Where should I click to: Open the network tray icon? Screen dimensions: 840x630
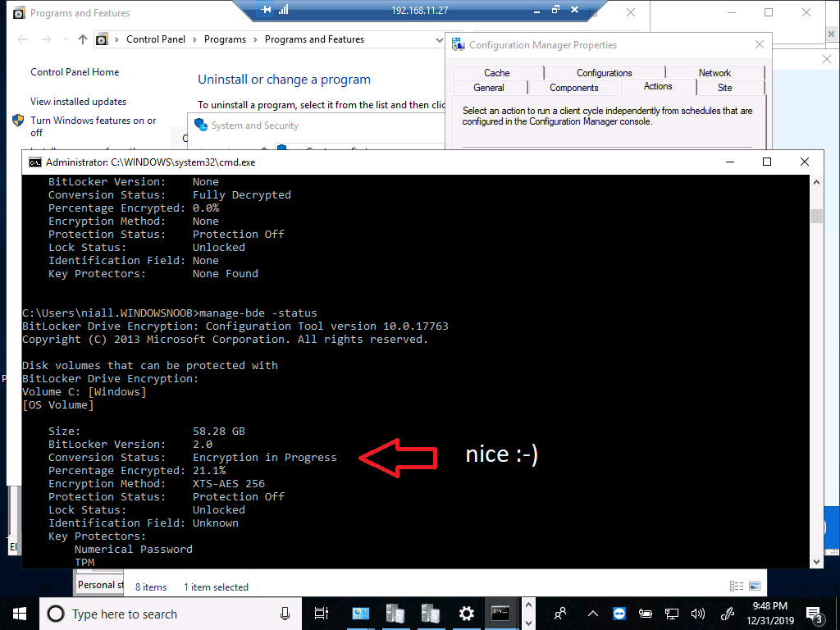pyautogui.click(x=671, y=614)
